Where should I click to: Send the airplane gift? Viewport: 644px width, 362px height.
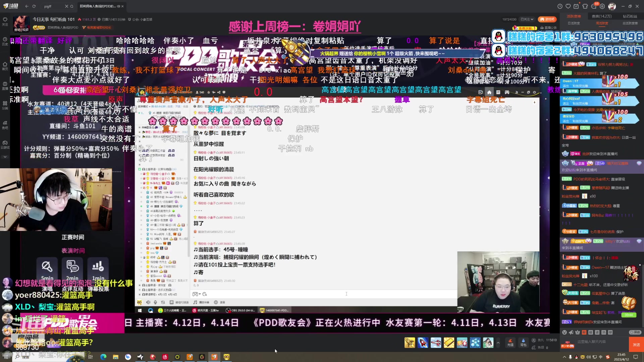click(436, 343)
